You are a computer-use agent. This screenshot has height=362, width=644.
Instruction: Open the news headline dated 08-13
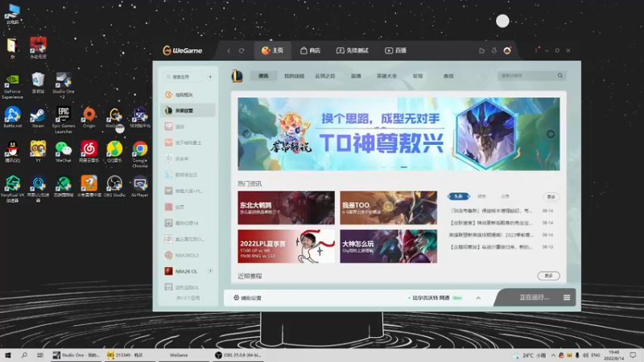tap(491, 247)
